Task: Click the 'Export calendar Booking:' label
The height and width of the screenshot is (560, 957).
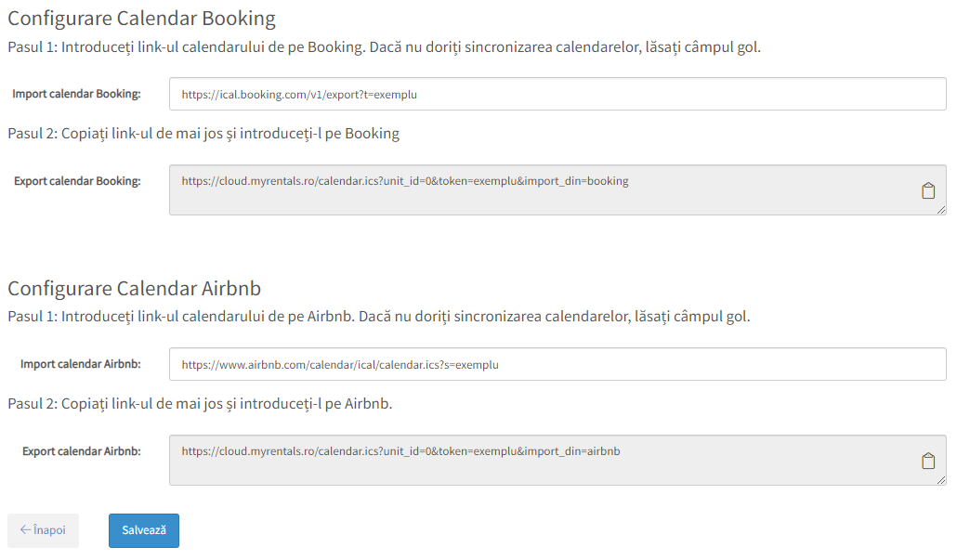Action: (x=77, y=181)
